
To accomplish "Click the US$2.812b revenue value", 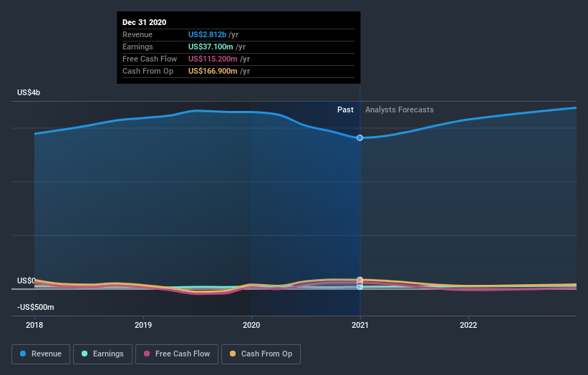I will [x=208, y=34].
